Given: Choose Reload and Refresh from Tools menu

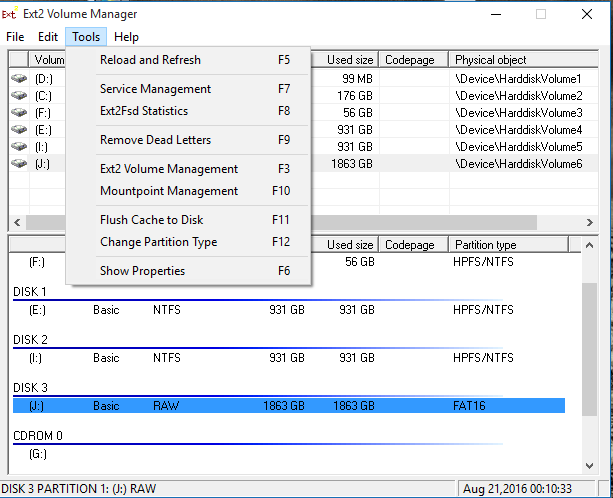Looking at the screenshot, I should coord(150,60).
